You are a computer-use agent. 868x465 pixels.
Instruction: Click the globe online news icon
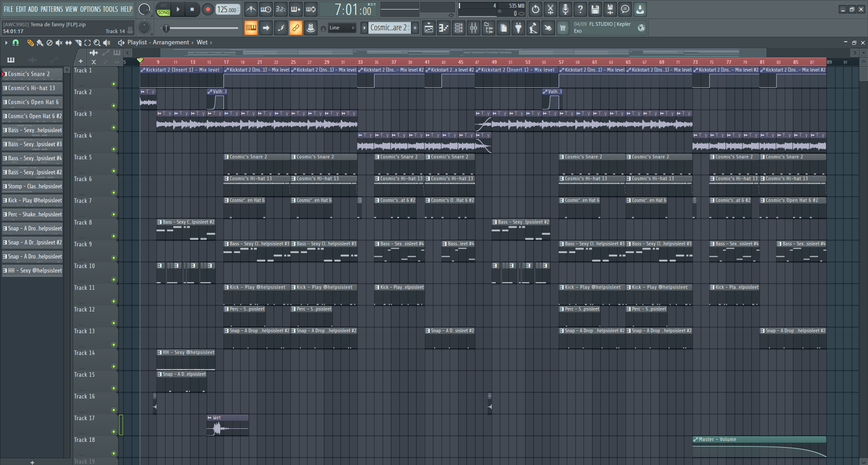click(x=641, y=28)
